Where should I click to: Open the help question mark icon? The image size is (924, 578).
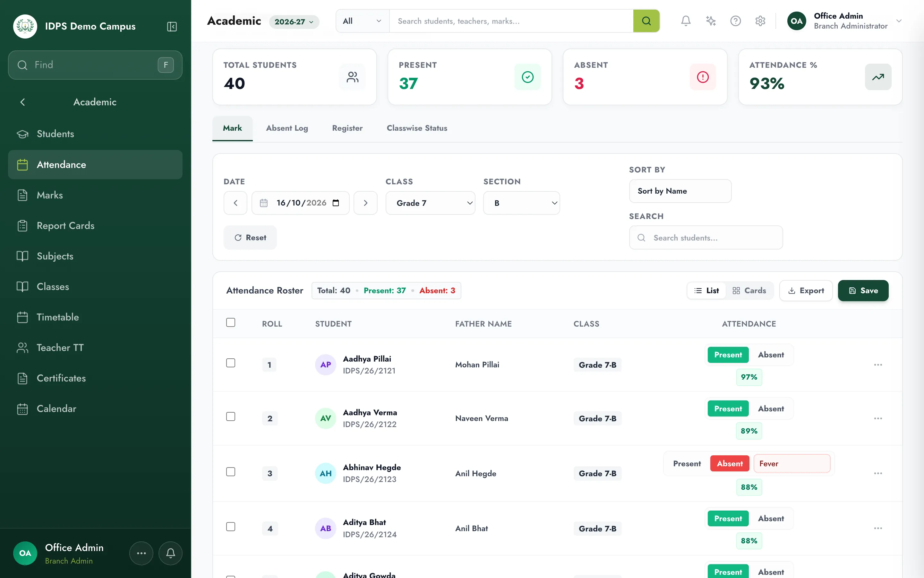735,21
